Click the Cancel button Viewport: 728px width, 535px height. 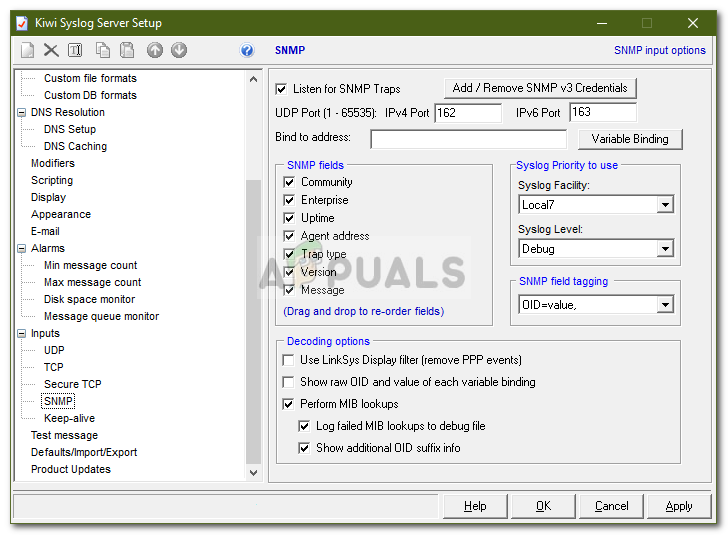pos(611,506)
